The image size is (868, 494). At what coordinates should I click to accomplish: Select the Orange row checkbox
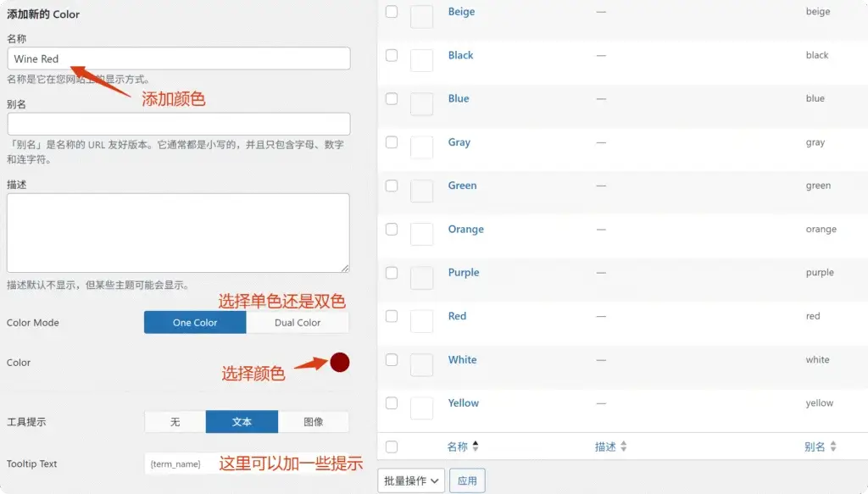pyautogui.click(x=391, y=229)
